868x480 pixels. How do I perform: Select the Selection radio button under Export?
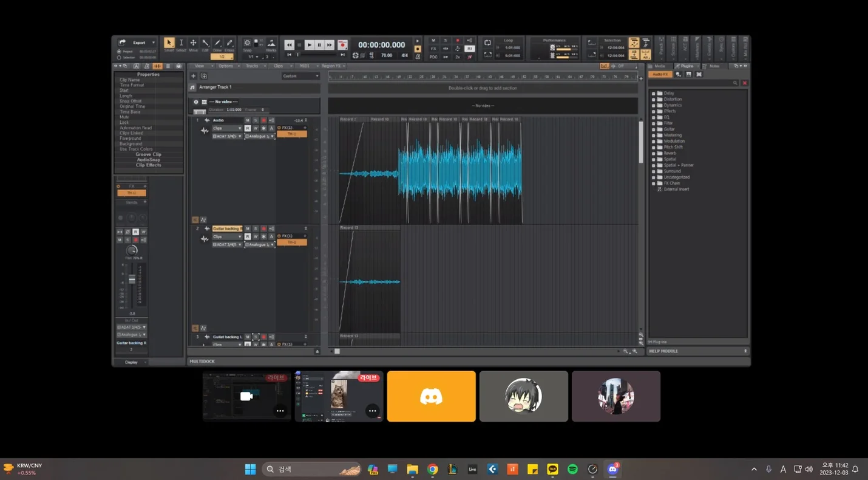pos(119,57)
